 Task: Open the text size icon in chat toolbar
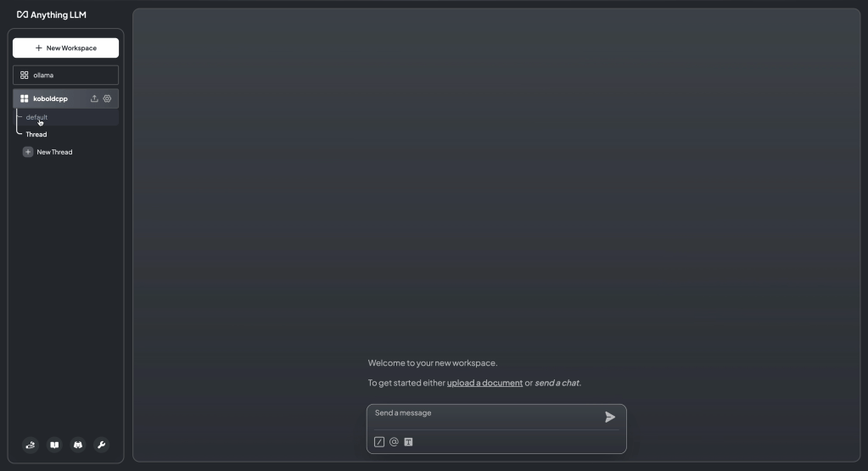pos(408,441)
